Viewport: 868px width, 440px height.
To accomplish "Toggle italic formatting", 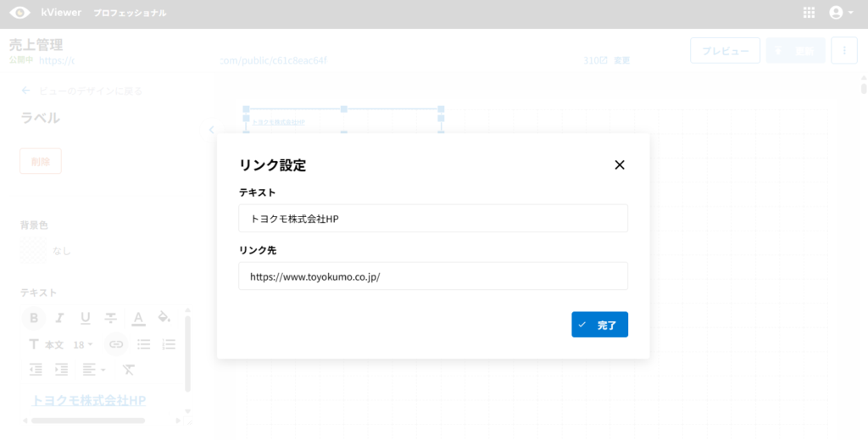I will (x=60, y=318).
